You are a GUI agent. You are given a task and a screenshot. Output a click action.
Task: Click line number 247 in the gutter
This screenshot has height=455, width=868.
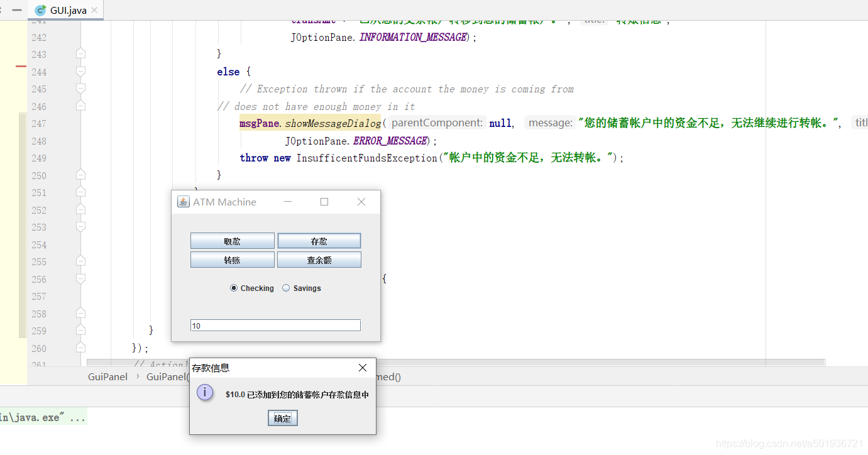click(x=39, y=123)
